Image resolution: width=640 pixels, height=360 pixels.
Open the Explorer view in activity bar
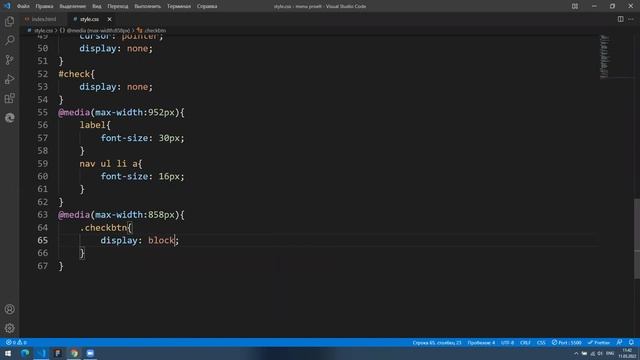[x=9, y=21]
